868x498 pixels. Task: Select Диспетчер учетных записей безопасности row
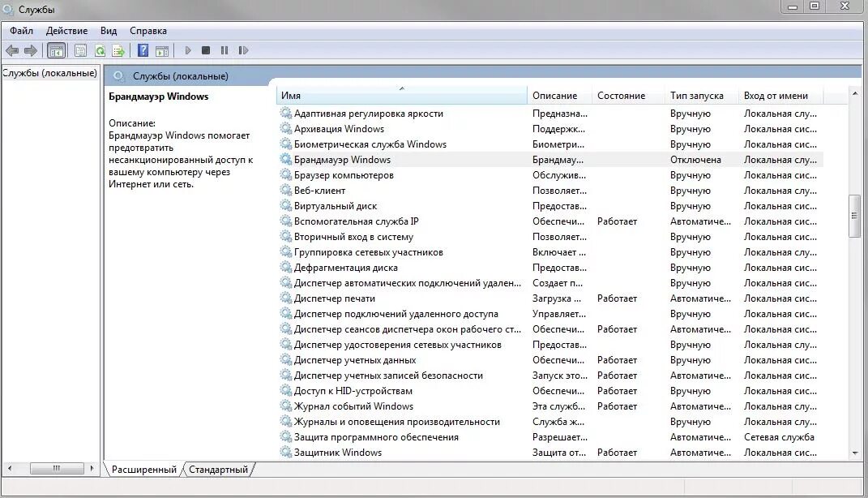click(x=551, y=375)
